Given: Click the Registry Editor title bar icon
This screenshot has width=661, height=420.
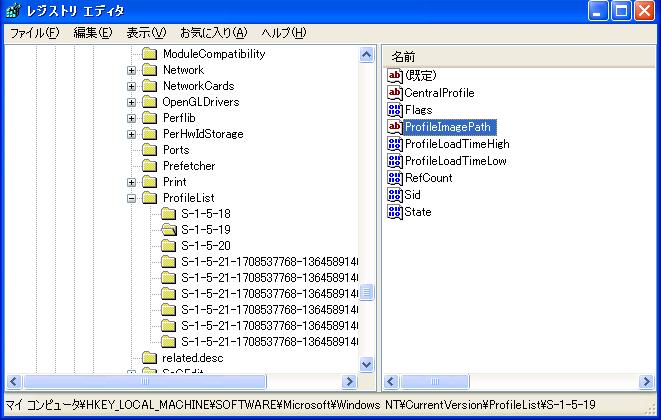Looking at the screenshot, I should tap(14, 11).
